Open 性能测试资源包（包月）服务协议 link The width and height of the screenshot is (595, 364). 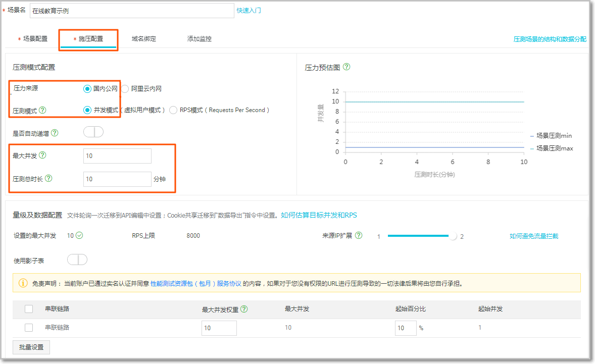pyautogui.click(x=196, y=283)
